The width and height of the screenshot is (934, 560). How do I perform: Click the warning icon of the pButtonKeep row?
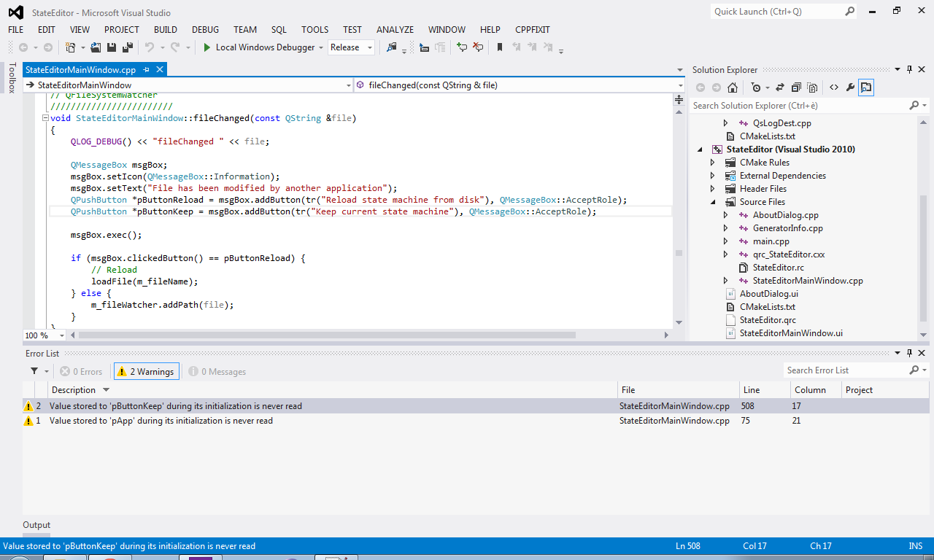click(x=28, y=406)
